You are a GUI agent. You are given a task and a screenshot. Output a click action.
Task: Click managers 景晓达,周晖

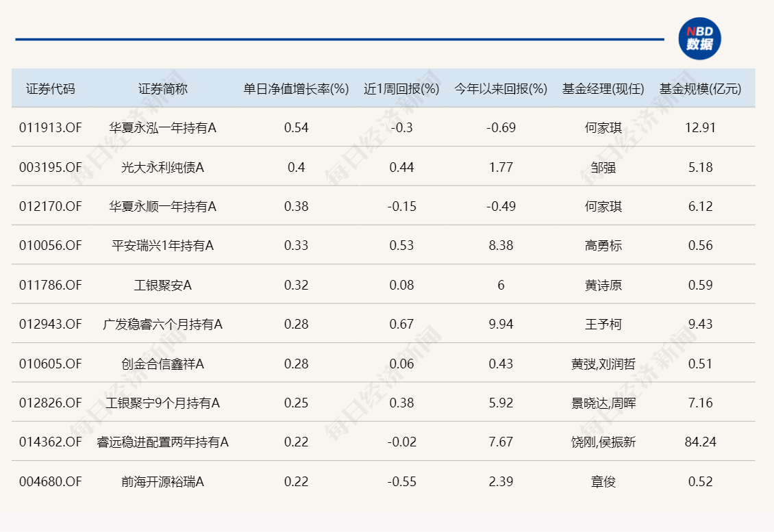point(603,403)
